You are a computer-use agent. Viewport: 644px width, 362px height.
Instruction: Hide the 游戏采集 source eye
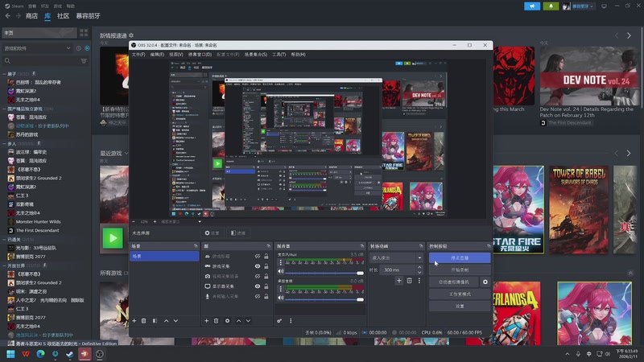coord(258,266)
